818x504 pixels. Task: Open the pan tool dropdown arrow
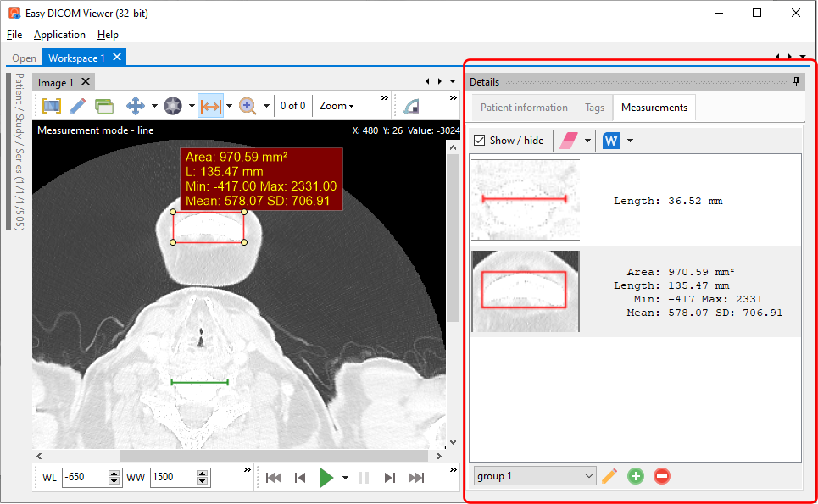coord(154,106)
